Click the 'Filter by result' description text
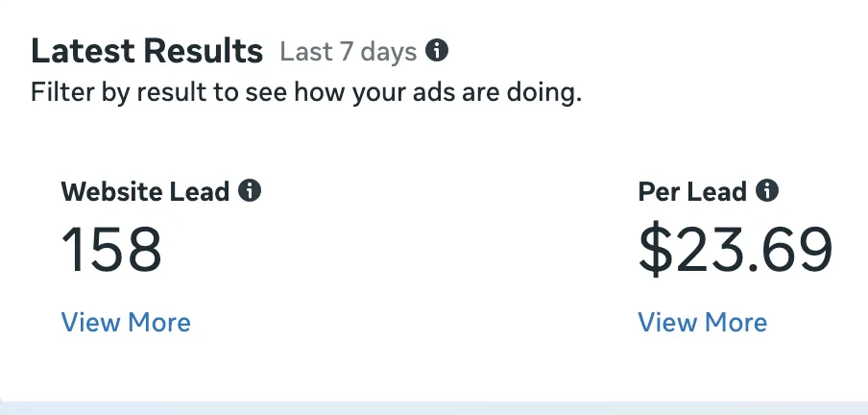868x415 pixels. 306,94
